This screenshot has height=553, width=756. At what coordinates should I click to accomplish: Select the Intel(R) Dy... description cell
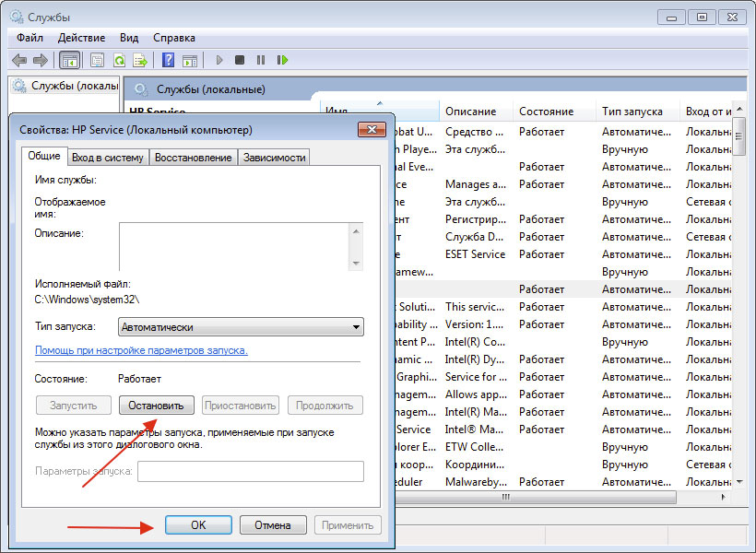click(475, 359)
